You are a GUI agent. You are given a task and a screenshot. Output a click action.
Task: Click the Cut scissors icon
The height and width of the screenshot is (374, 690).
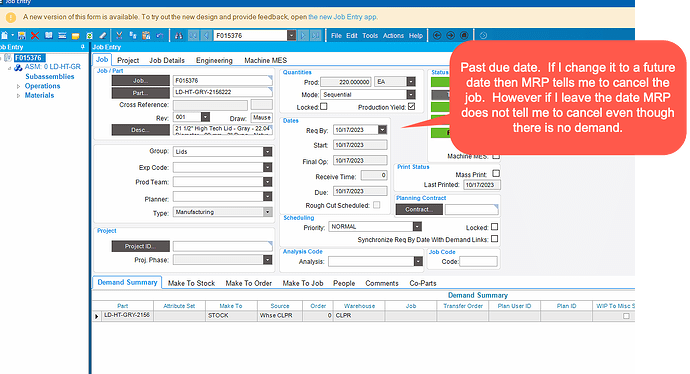point(119,36)
